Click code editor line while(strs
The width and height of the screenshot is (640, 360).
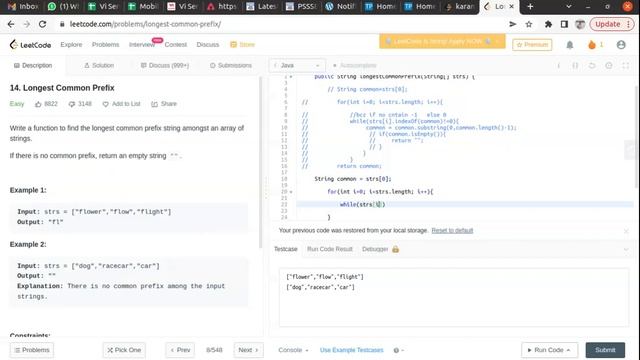click(x=362, y=204)
